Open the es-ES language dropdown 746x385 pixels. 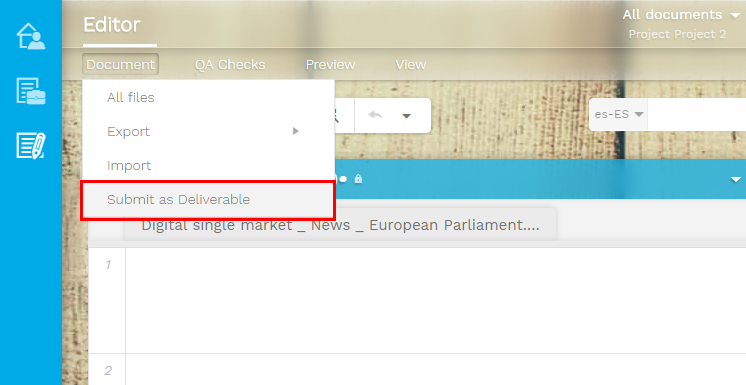618,114
